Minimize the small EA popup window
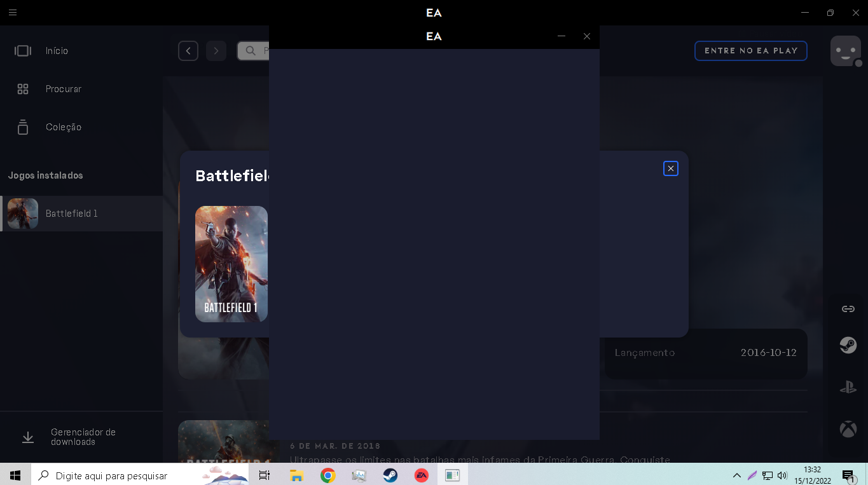This screenshot has width=868, height=485. coord(561,36)
